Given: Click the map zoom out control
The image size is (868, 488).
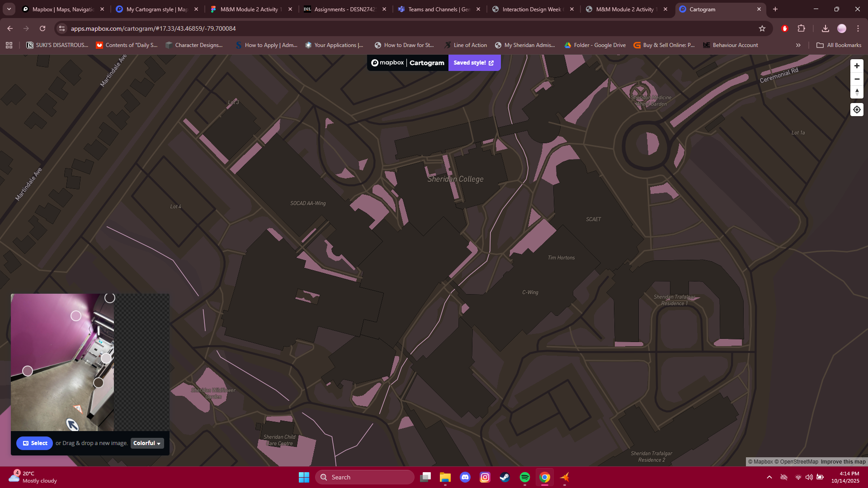Looking at the screenshot, I should [857, 79].
